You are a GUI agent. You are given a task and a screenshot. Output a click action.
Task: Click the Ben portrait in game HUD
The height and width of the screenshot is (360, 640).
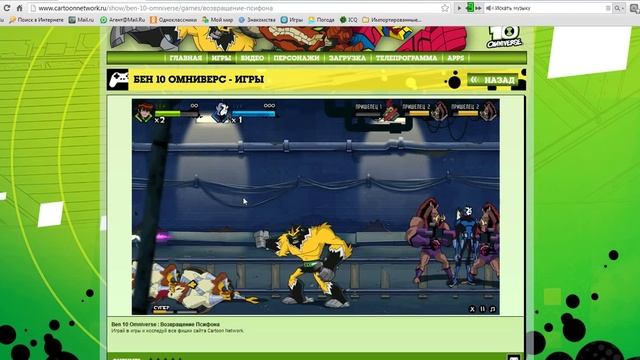pos(144,112)
